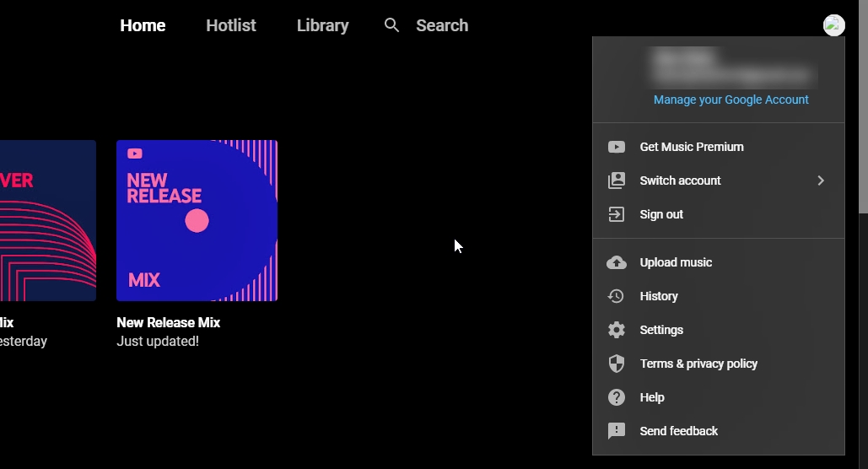Screen dimensions: 868x469
Task: Click the Send feedback exclamation icon
Action: tap(617, 431)
